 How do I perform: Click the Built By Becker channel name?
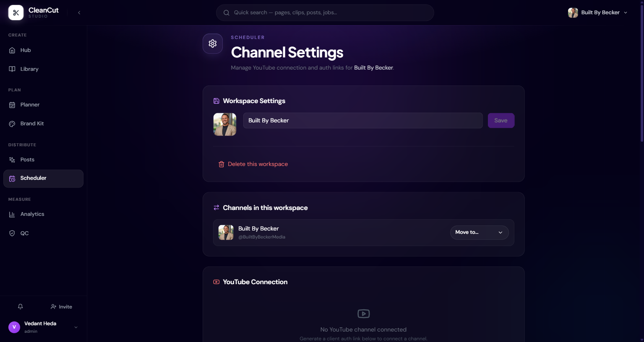coord(258,229)
